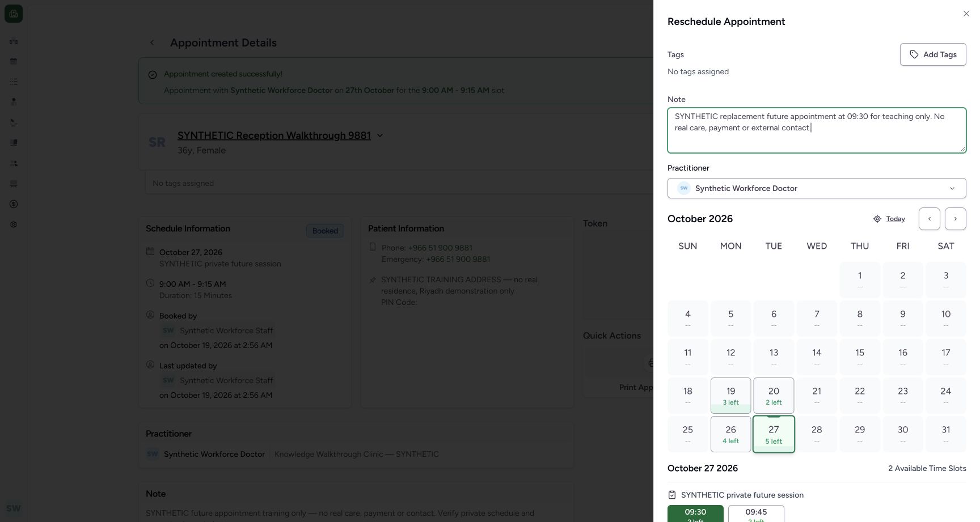Open patient SYNTHETIC Reception Walkthrough 9881

coord(274,135)
